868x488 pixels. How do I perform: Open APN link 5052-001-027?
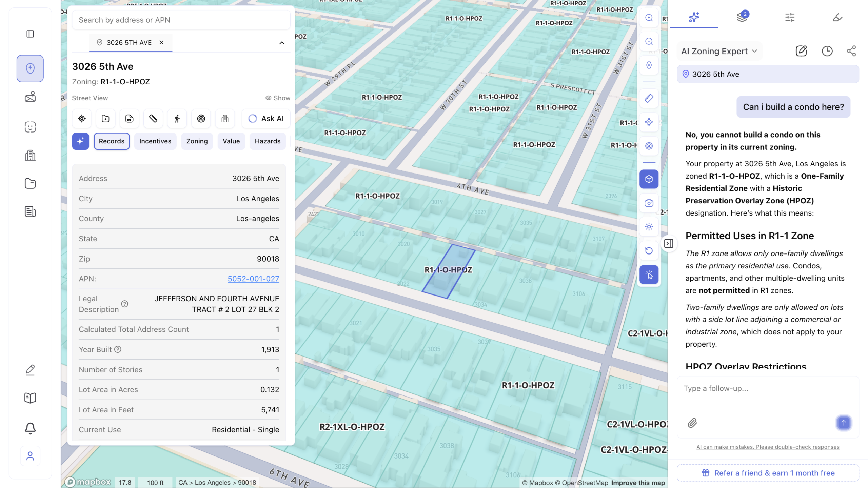click(x=253, y=279)
